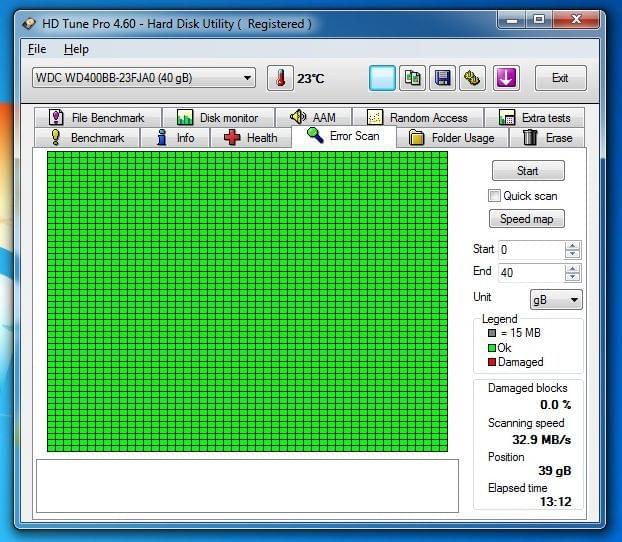Increase the End value with up arrow
Screen dimensions: 622x542
(572, 269)
